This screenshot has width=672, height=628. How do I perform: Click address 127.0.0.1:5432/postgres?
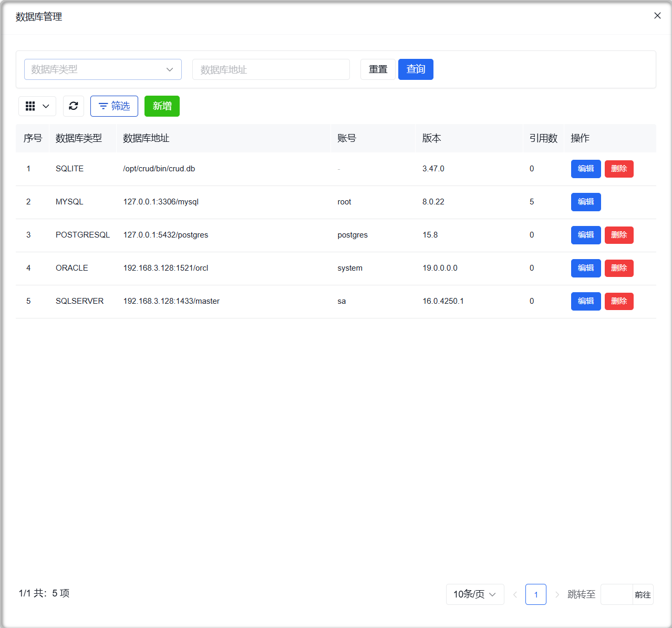click(x=166, y=235)
